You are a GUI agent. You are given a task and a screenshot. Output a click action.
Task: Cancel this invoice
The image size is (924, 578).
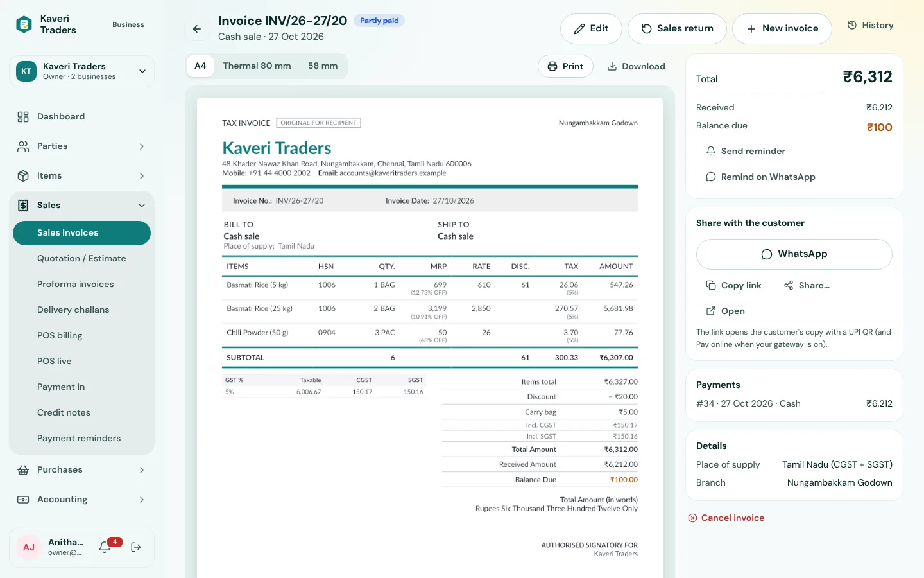pos(726,518)
